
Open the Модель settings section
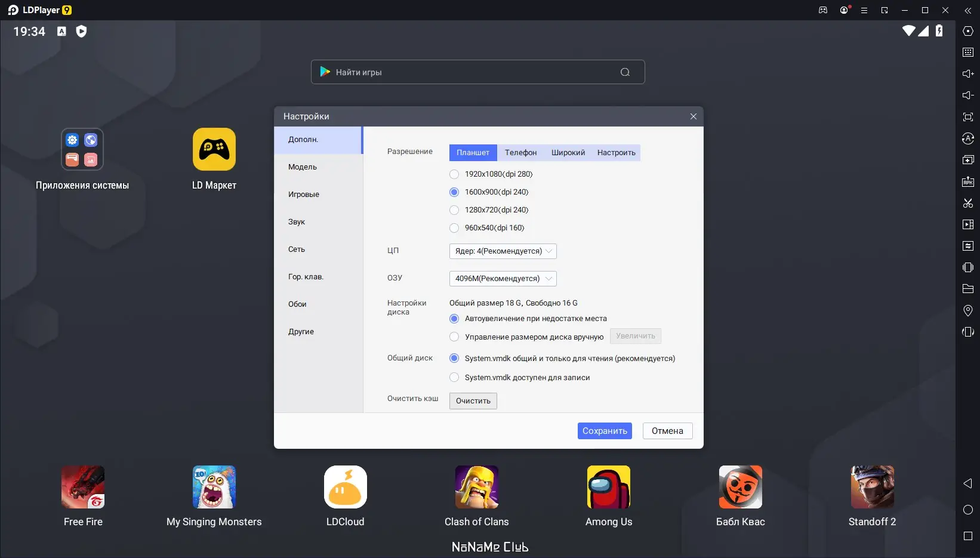318,167
